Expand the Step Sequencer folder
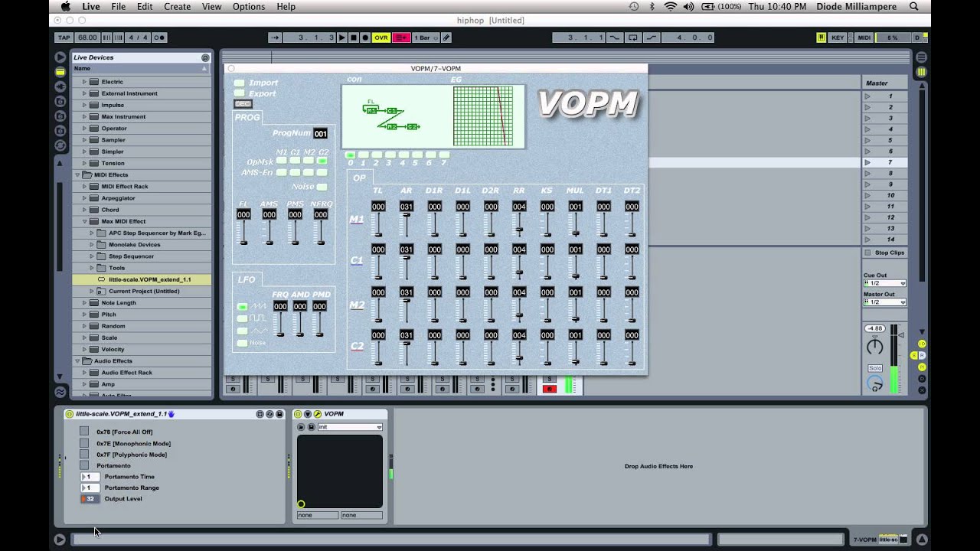 pyautogui.click(x=92, y=256)
